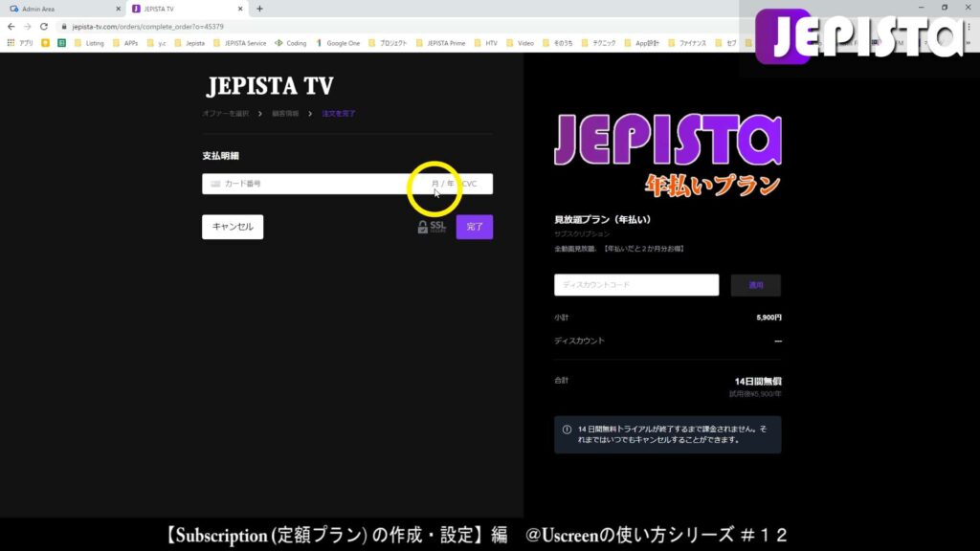Click the JEPISTA TV site title
This screenshot has height=551, width=980.
pos(270,86)
